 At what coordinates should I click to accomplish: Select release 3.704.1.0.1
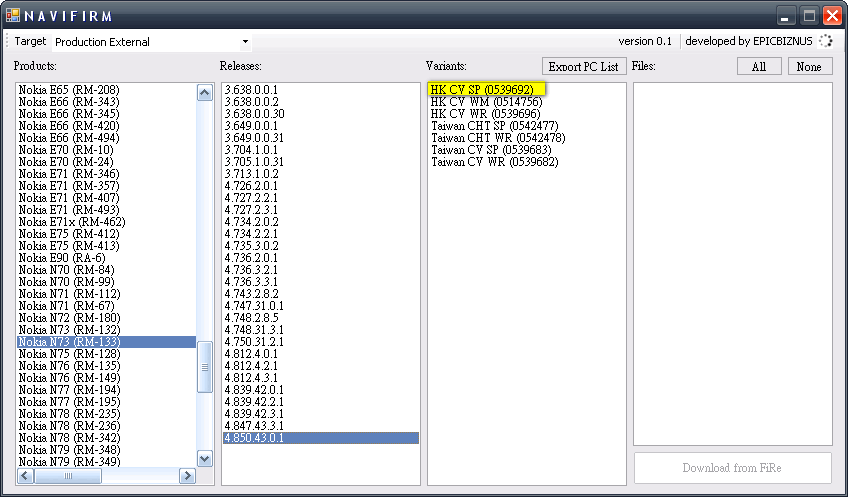click(251, 150)
